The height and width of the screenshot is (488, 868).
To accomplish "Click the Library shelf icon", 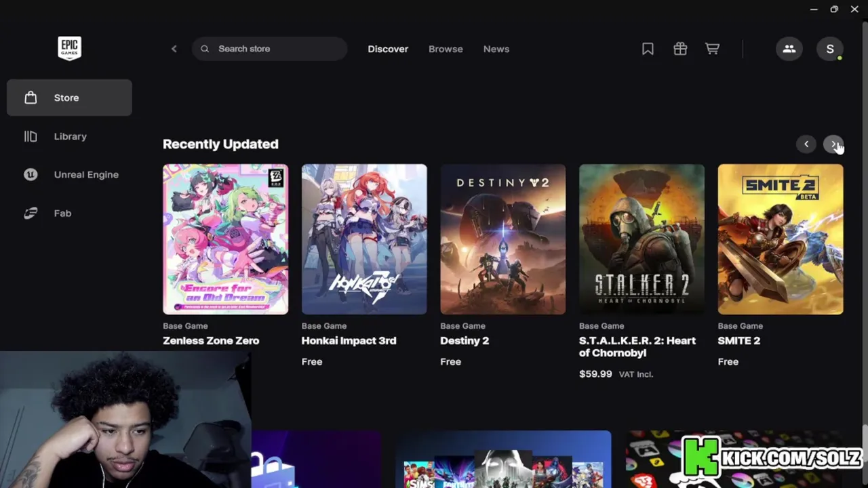I will click(31, 136).
